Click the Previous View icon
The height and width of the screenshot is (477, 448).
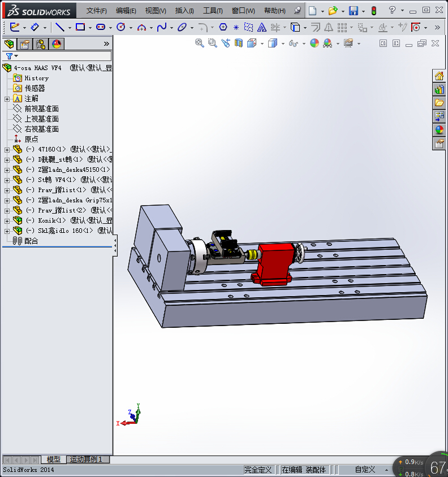tap(226, 43)
